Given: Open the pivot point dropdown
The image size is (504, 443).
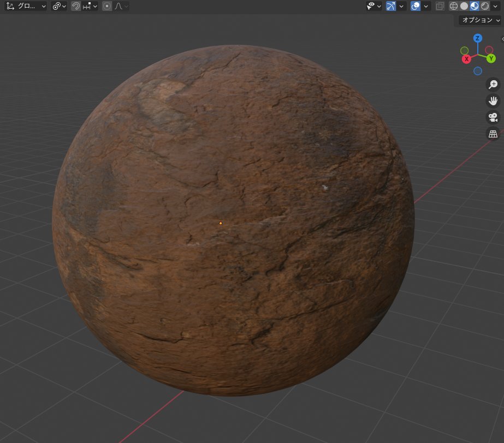Looking at the screenshot, I should (x=59, y=6).
